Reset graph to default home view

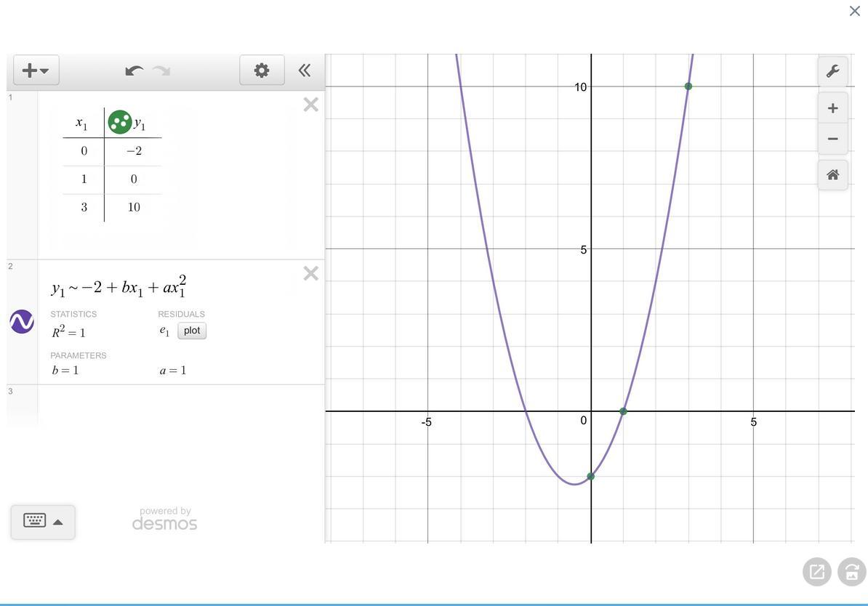click(832, 175)
